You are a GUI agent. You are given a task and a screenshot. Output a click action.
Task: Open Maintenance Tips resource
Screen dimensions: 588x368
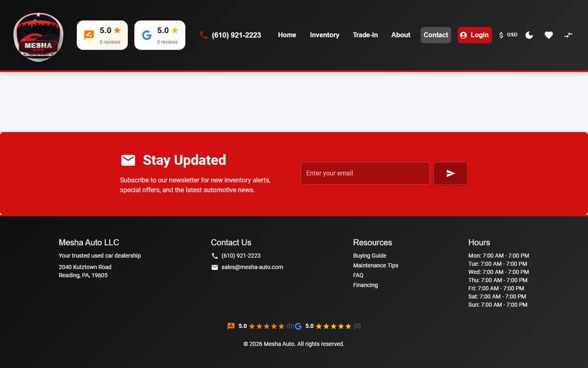[376, 265]
